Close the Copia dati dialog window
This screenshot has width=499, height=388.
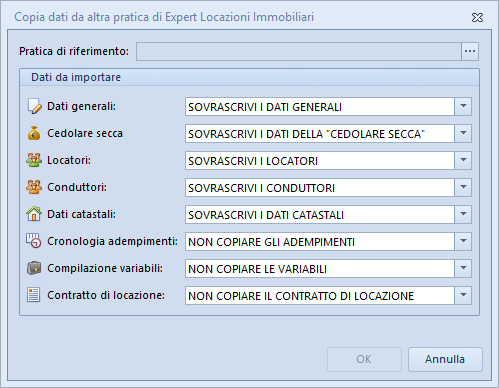pyautogui.click(x=477, y=17)
